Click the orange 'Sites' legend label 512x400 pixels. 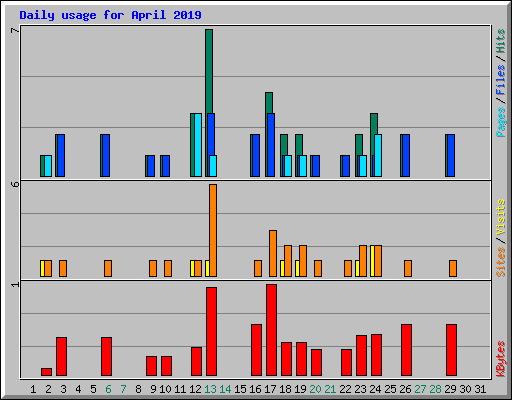(500, 262)
